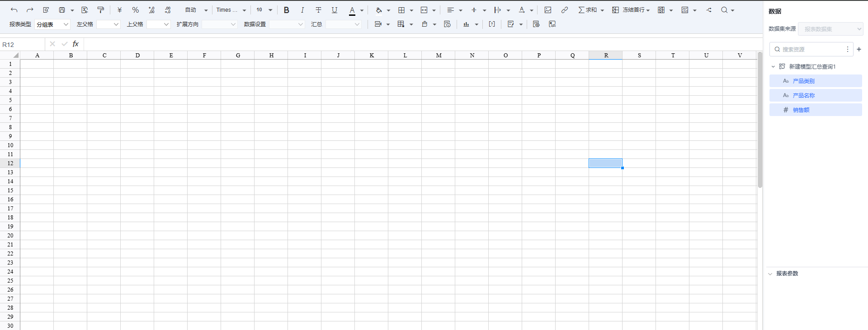Click the decrease decimal places icon
This screenshot has height=330, width=868.
coord(168,10)
